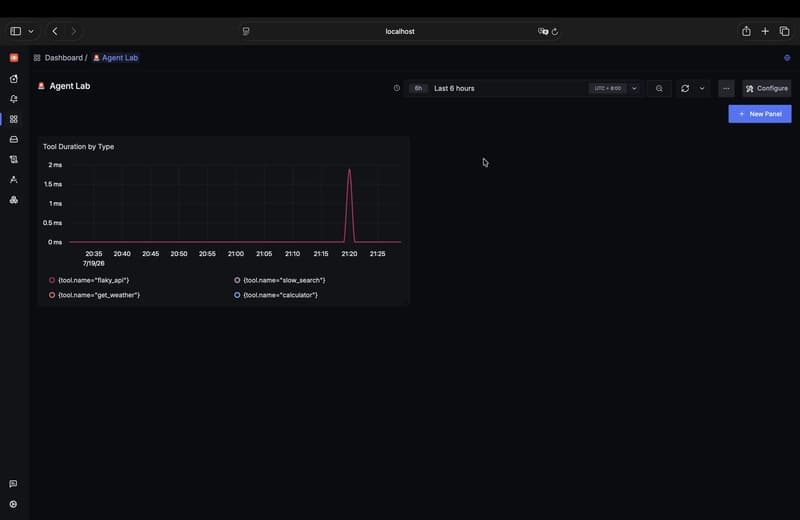800x520 pixels.
Task: Refresh the dashboard with the refresh icon
Action: pyautogui.click(x=685, y=88)
